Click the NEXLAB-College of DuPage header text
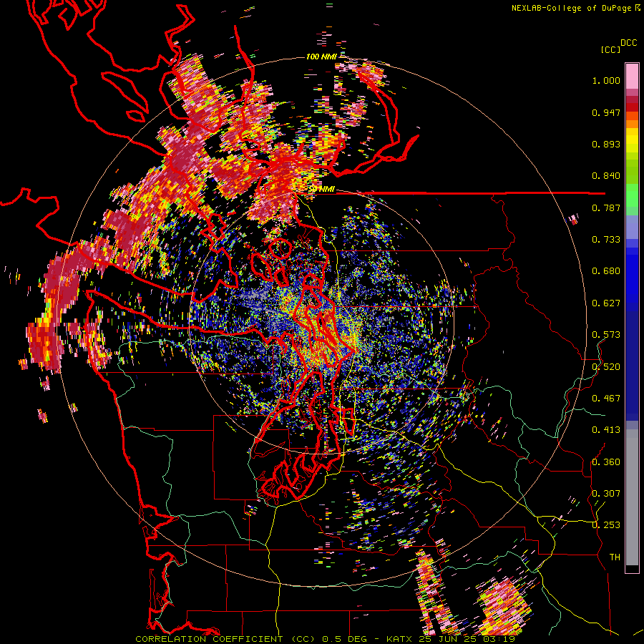Image resolution: width=644 pixels, height=644 pixels. 571,8
